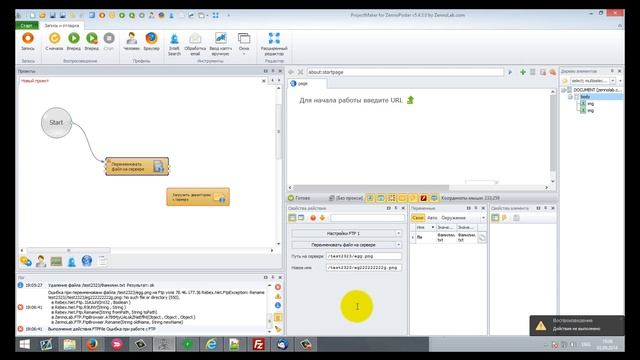Click the person profile icon below the canvas
Image resolution: width=640 pixels, height=360 pixels.
pos(41,261)
